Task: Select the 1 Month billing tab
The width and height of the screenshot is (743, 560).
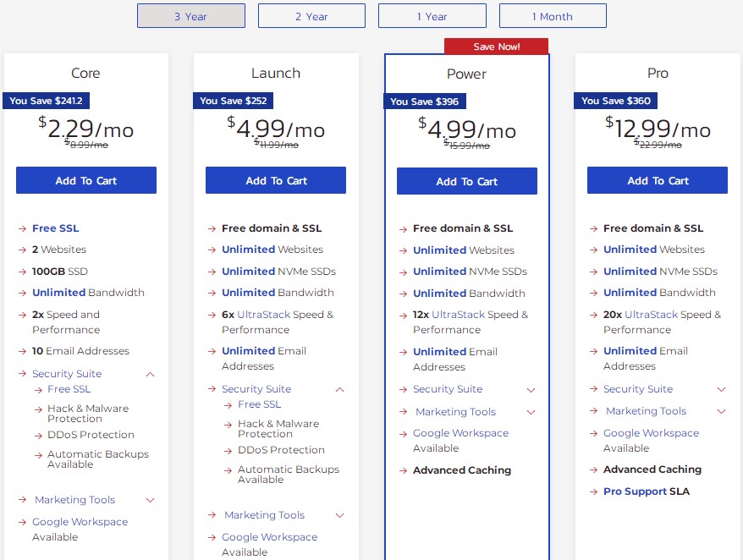Action: [552, 16]
